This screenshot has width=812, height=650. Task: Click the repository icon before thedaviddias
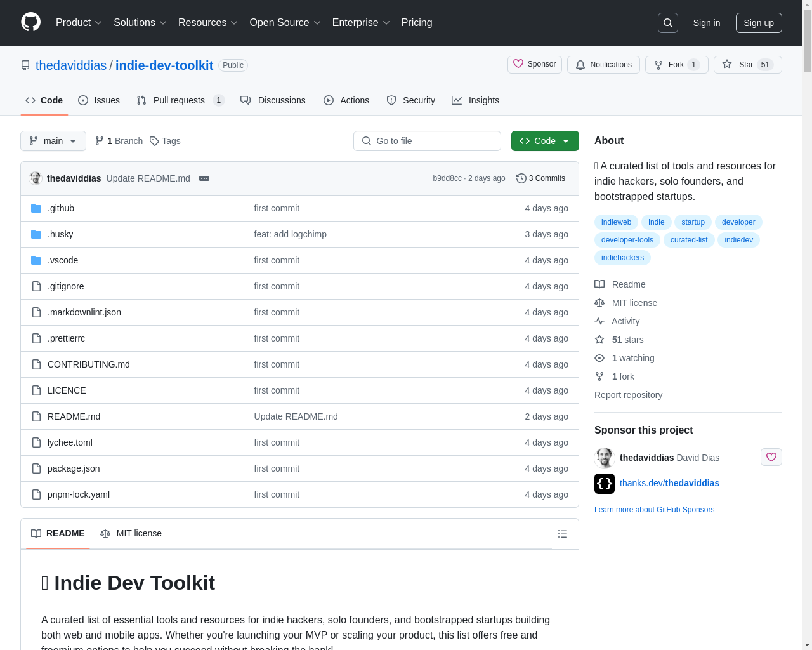point(25,65)
